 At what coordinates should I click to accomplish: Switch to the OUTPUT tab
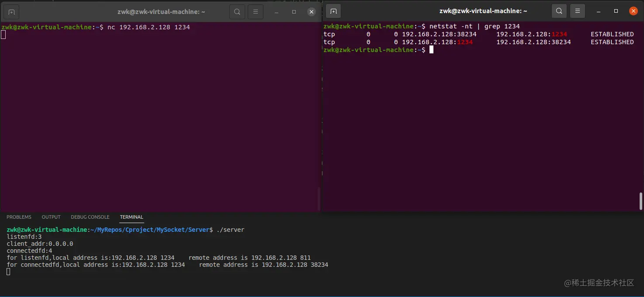point(51,217)
